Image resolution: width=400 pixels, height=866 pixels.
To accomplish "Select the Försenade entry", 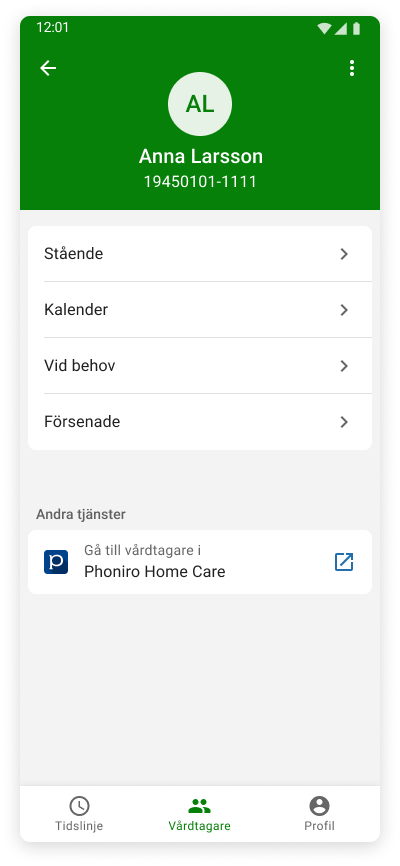I will (x=200, y=422).
